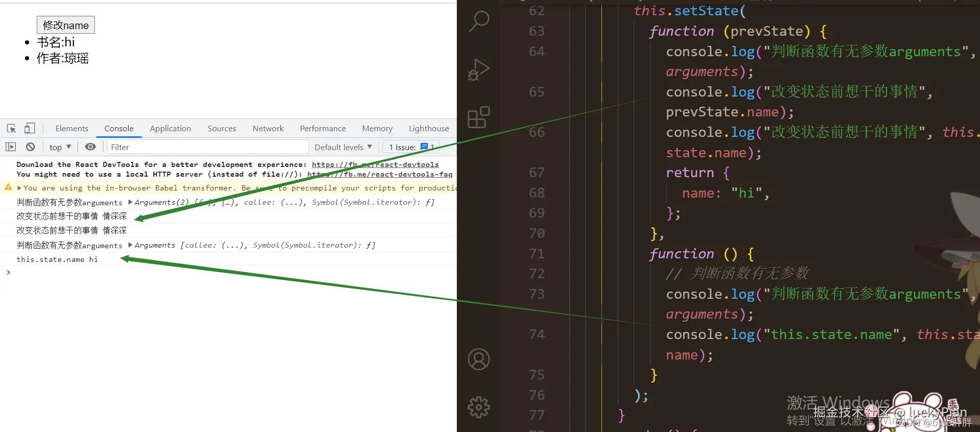This screenshot has width=980, height=432.
Task: Open the fb.me/react-devtools-faq link
Action: click(x=380, y=174)
